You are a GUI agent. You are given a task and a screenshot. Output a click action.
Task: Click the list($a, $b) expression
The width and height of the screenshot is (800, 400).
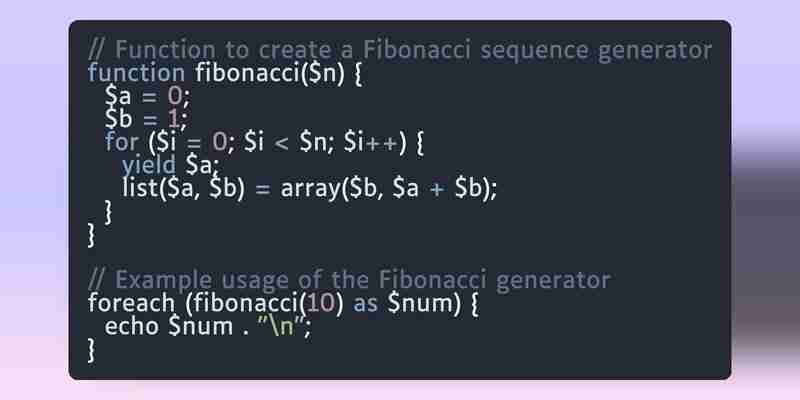pyautogui.click(x=184, y=188)
